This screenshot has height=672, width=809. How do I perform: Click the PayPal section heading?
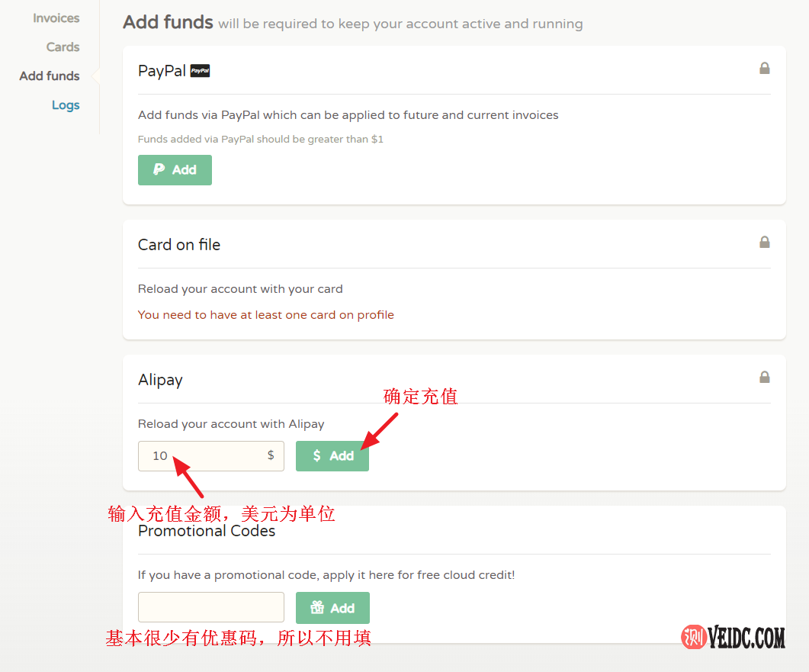[162, 71]
